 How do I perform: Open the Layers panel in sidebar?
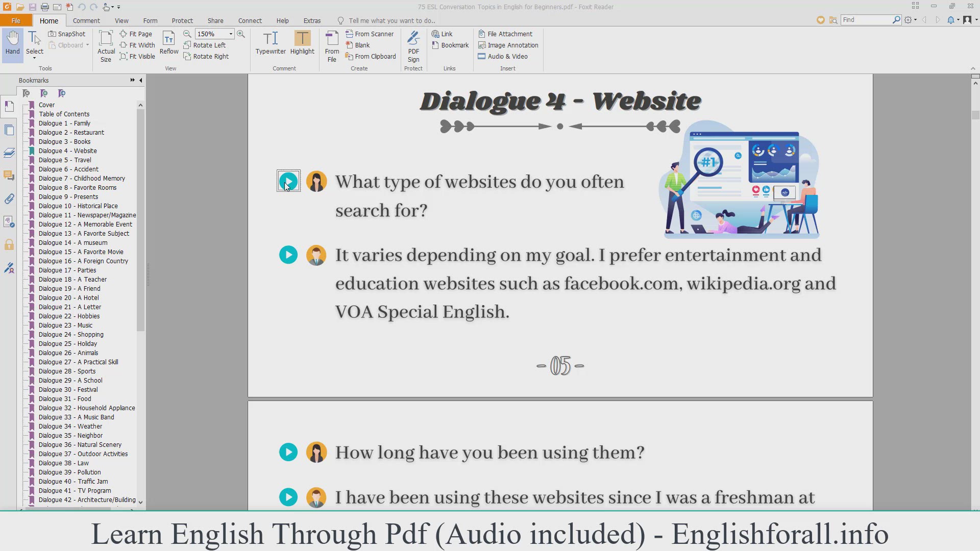coord(9,153)
